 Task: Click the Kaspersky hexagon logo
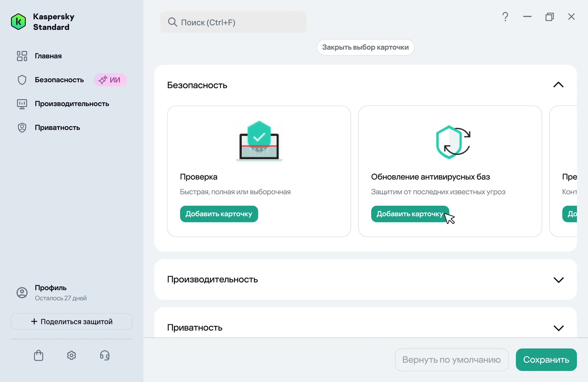(18, 22)
